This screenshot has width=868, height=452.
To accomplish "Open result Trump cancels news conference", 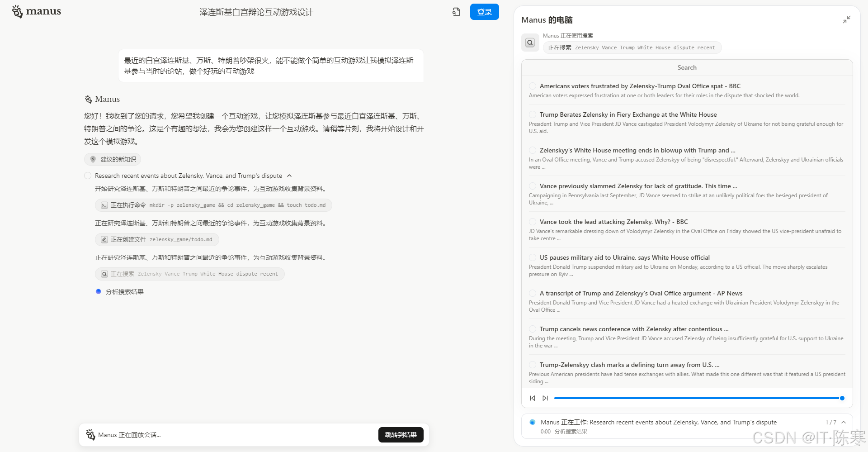I will tap(634, 329).
